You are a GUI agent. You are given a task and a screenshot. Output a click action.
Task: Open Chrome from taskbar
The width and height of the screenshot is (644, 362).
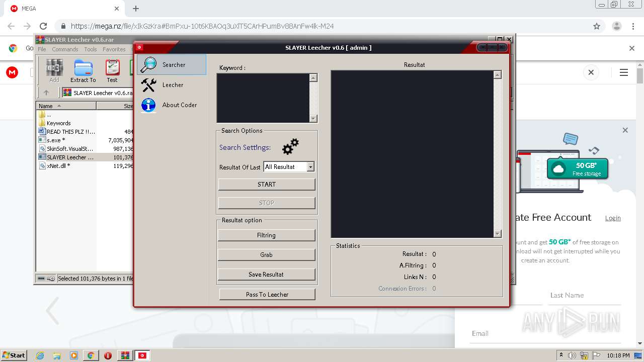pyautogui.click(x=91, y=355)
